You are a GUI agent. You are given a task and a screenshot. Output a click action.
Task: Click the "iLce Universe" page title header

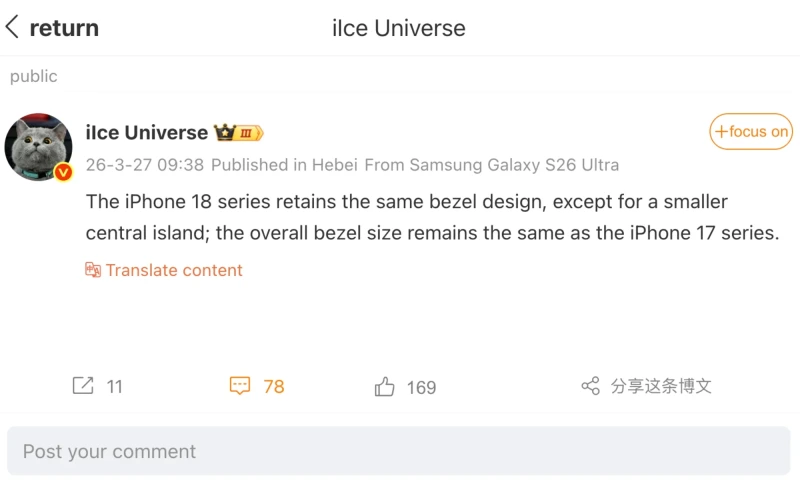click(399, 28)
